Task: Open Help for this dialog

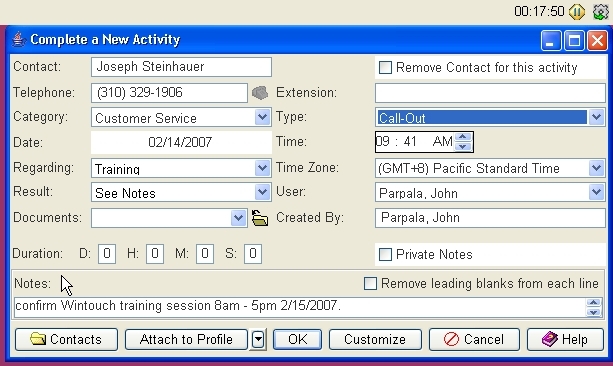Action: click(565, 339)
